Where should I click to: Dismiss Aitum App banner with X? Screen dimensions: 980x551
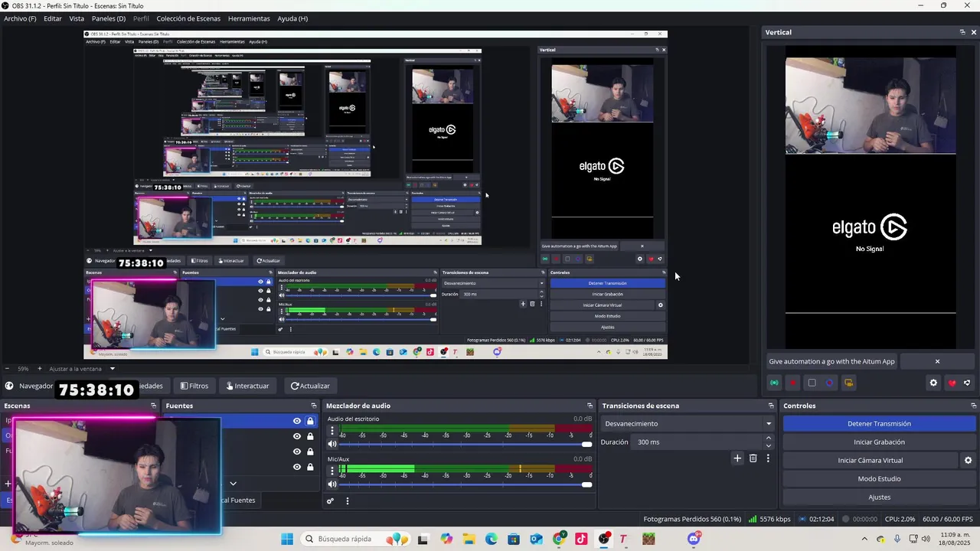[937, 361]
